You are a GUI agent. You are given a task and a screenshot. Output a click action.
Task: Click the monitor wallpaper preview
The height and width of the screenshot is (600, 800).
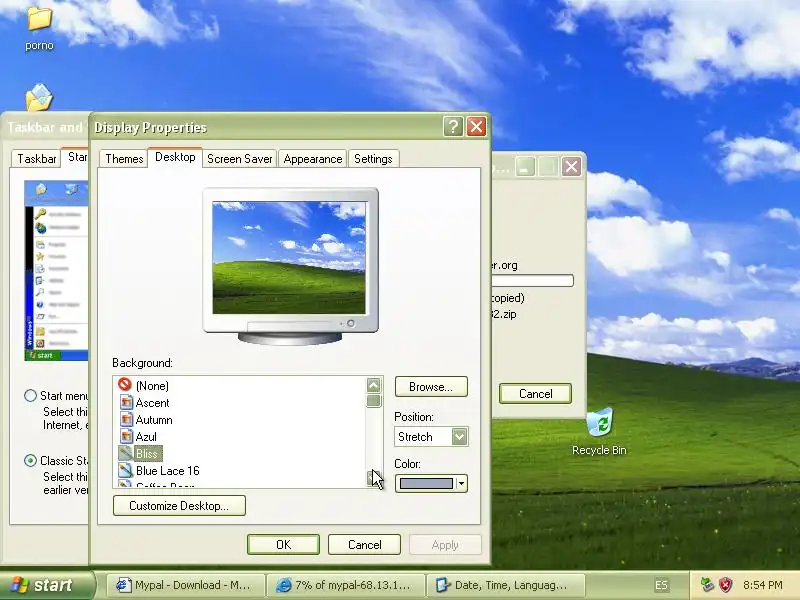(x=289, y=258)
